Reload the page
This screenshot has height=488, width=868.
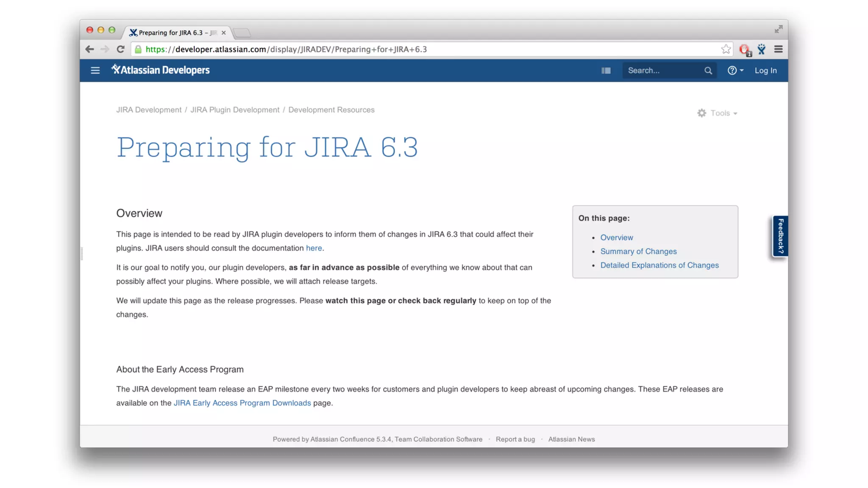tap(120, 49)
